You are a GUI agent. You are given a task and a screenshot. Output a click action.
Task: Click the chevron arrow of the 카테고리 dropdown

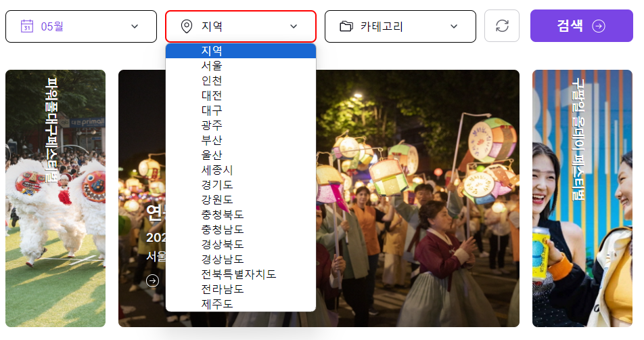(x=453, y=26)
